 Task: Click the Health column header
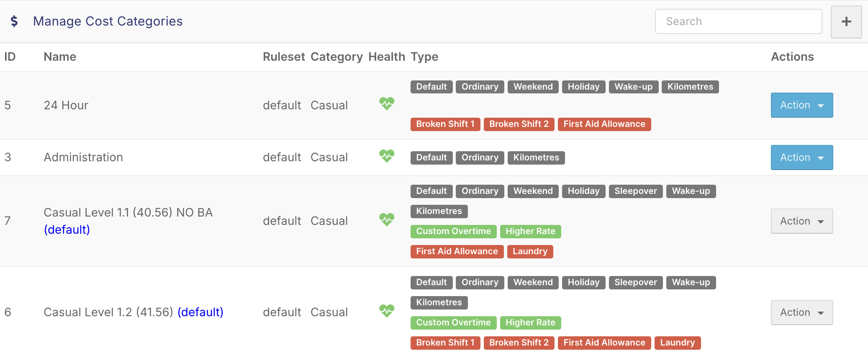(387, 57)
